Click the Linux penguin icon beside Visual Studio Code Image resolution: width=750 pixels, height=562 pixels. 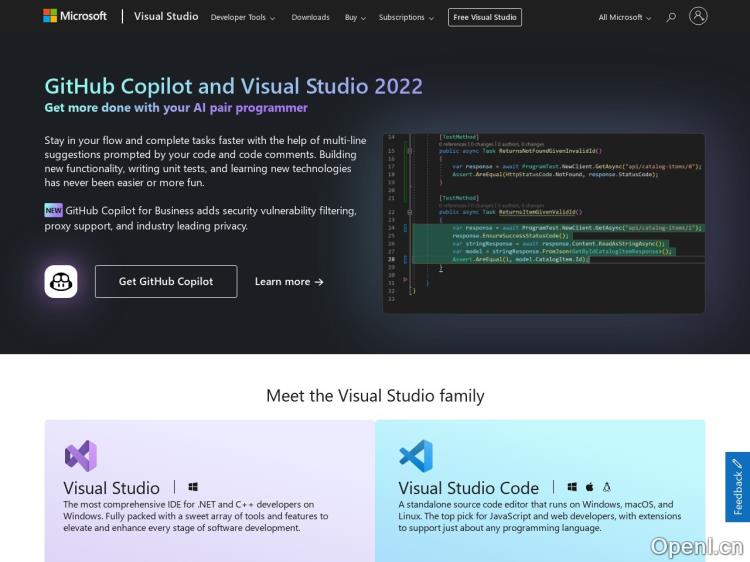[607, 487]
